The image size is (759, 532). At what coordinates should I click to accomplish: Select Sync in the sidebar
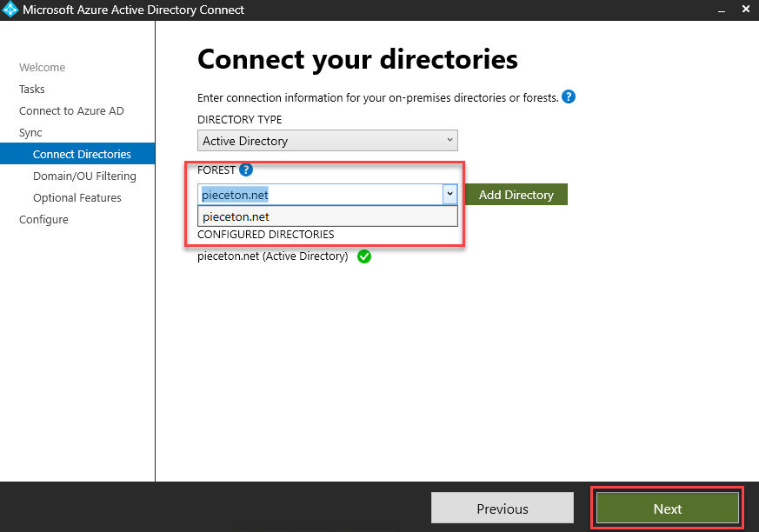click(30, 133)
